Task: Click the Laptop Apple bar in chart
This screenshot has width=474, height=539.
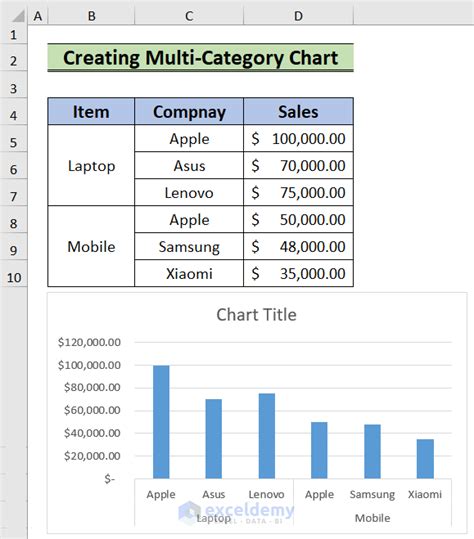Action: 161,422
